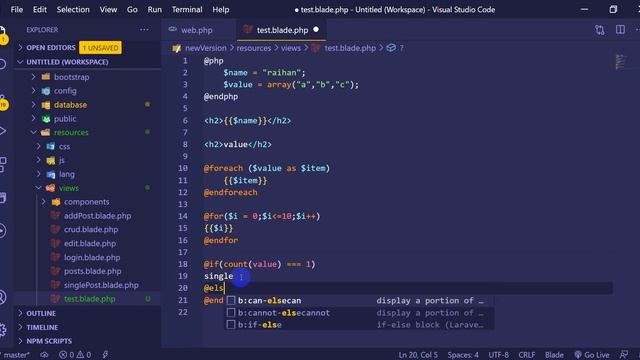Open edit.blade.php in explorer

90,243
